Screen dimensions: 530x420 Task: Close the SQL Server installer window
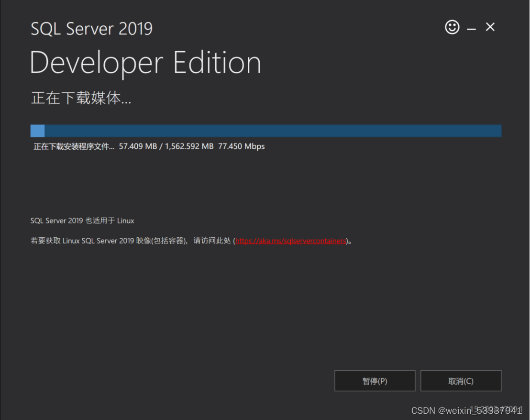(490, 27)
